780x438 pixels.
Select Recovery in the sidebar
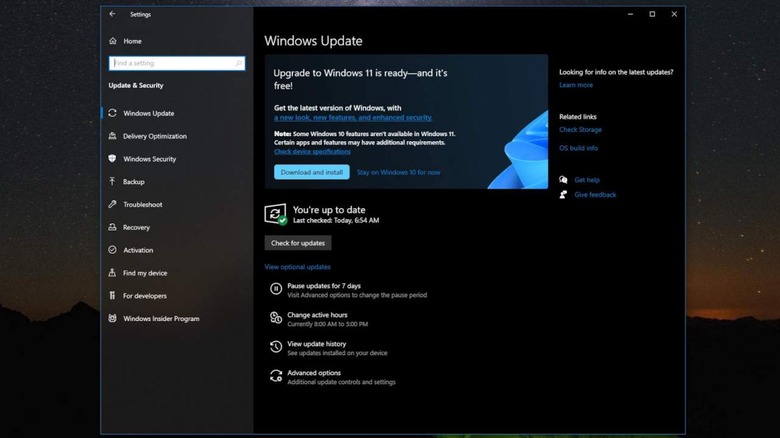(x=136, y=228)
